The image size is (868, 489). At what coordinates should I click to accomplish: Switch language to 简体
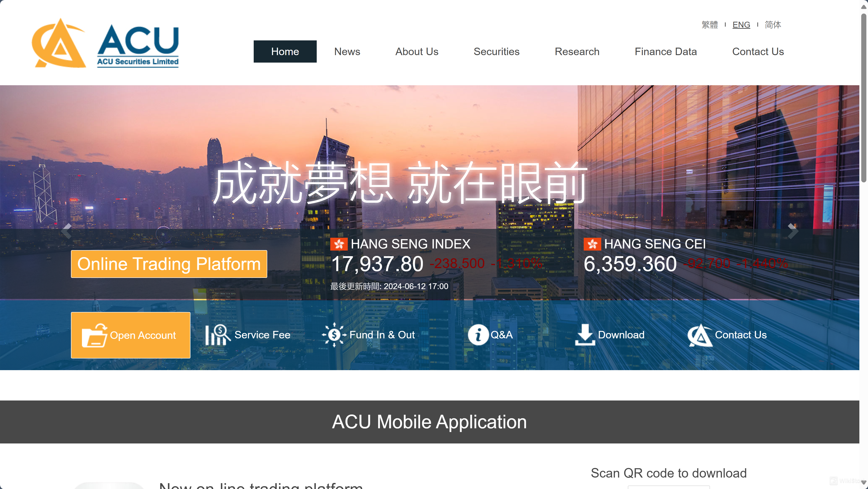773,25
